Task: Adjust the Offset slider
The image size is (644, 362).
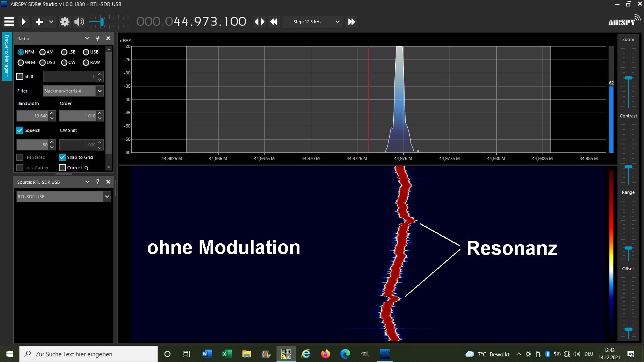Action: (x=628, y=330)
